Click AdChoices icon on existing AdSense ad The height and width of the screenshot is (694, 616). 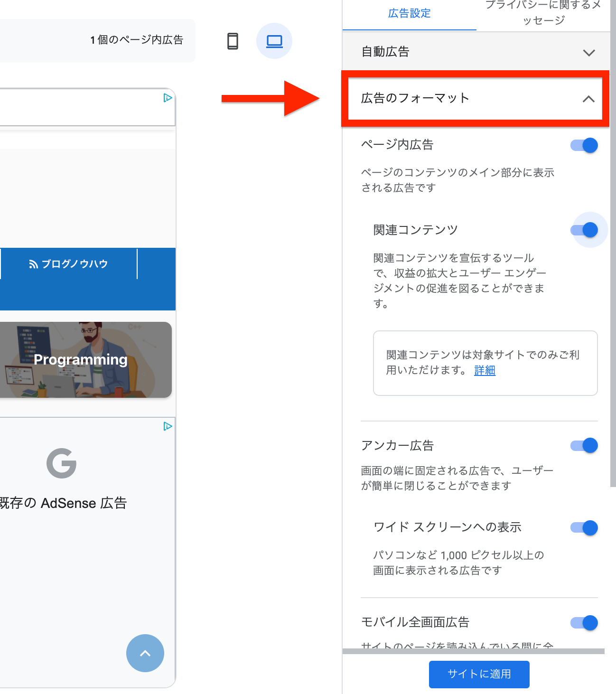[168, 426]
